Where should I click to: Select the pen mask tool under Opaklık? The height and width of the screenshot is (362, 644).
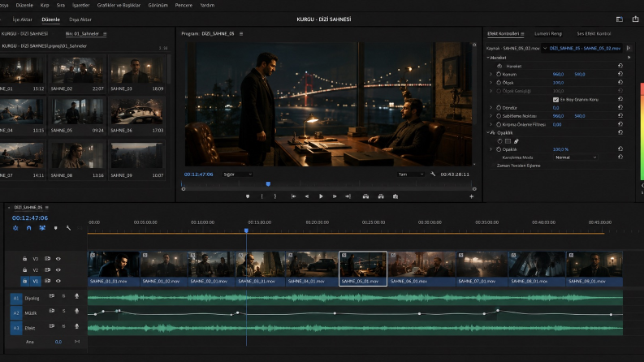[x=516, y=141]
